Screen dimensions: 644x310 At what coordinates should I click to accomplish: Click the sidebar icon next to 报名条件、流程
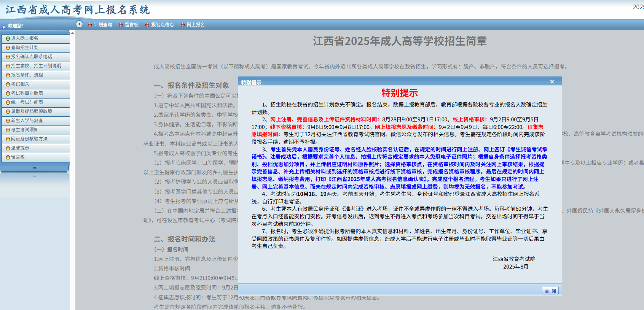(x=8, y=75)
